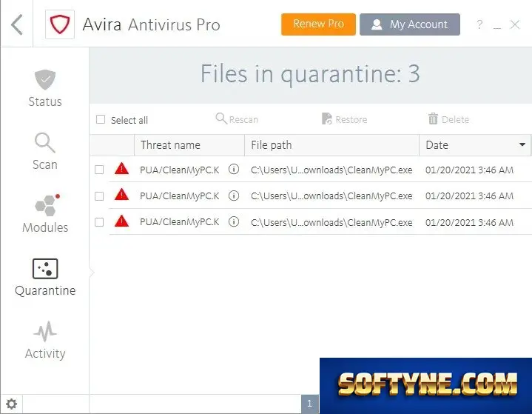532x414 pixels.
Task: Click the Renew Pro button
Action: tap(318, 24)
